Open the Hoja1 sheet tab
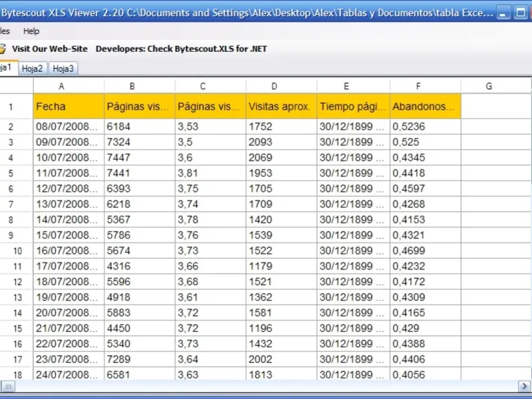The image size is (532, 399). tap(5, 68)
